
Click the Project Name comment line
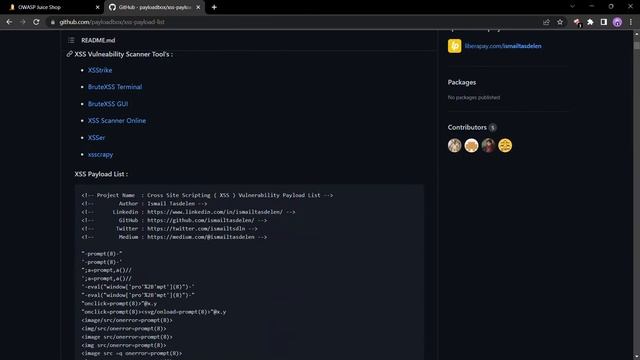click(x=207, y=195)
